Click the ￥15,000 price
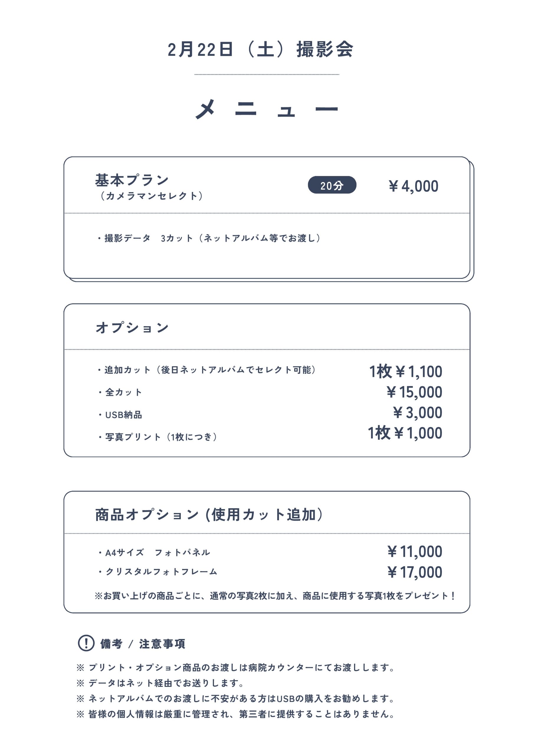Image resolution: width=534 pixels, height=756 pixels. 414,392
